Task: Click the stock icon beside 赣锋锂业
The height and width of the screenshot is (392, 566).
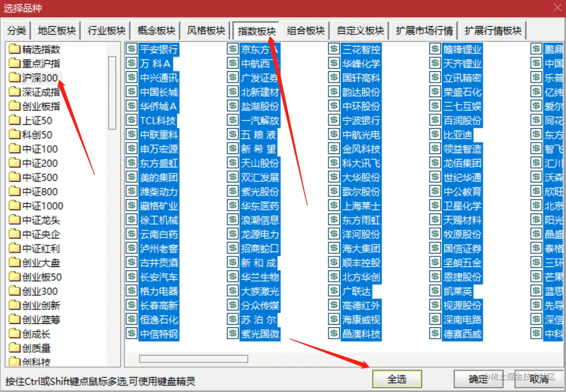Action: (x=435, y=49)
